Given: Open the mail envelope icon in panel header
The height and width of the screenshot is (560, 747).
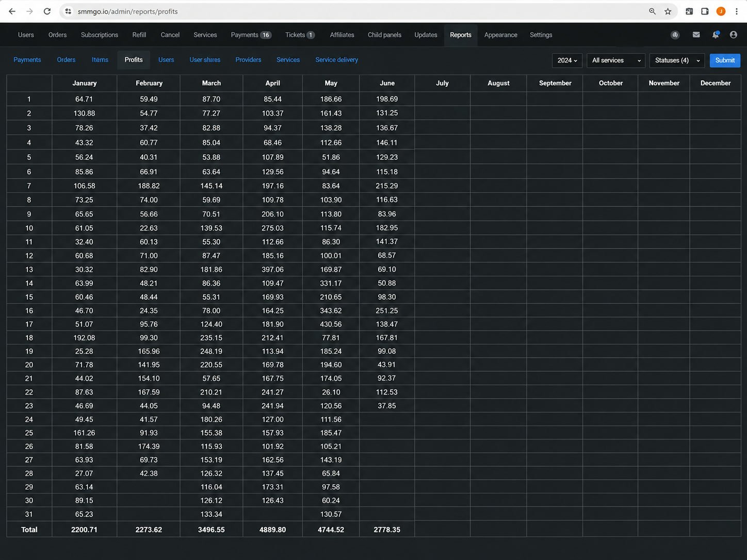Looking at the screenshot, I should coord(696,35).
